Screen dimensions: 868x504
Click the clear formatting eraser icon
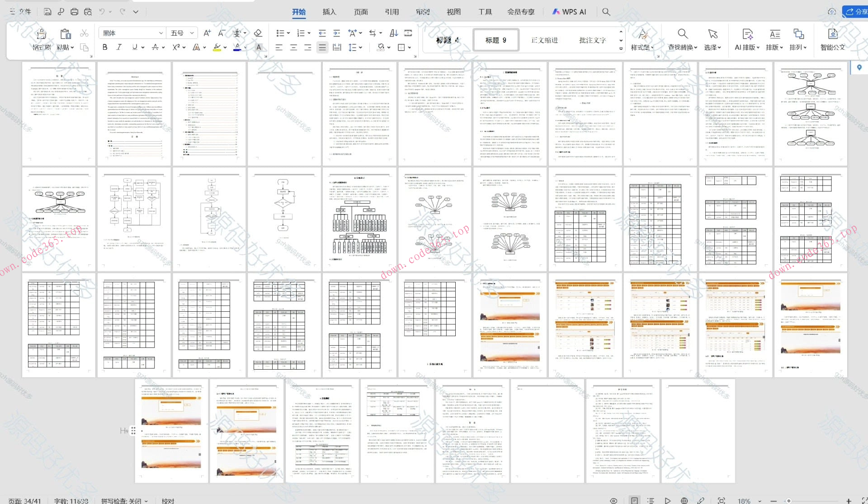pos(258,33)
